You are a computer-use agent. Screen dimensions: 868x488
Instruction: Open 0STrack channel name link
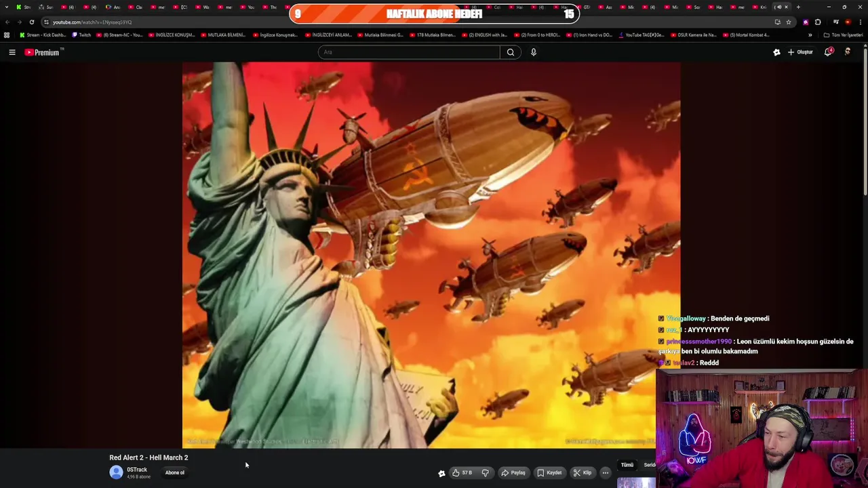point(137,470)
